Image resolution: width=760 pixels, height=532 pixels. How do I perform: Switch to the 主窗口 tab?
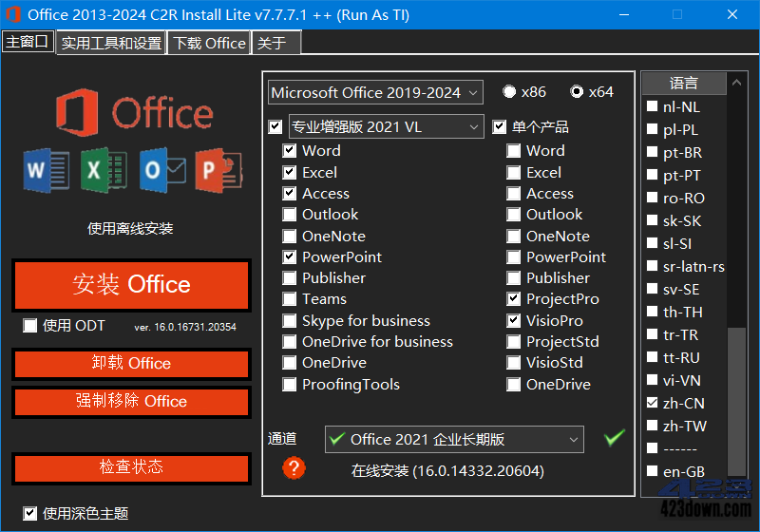point(28,42)
